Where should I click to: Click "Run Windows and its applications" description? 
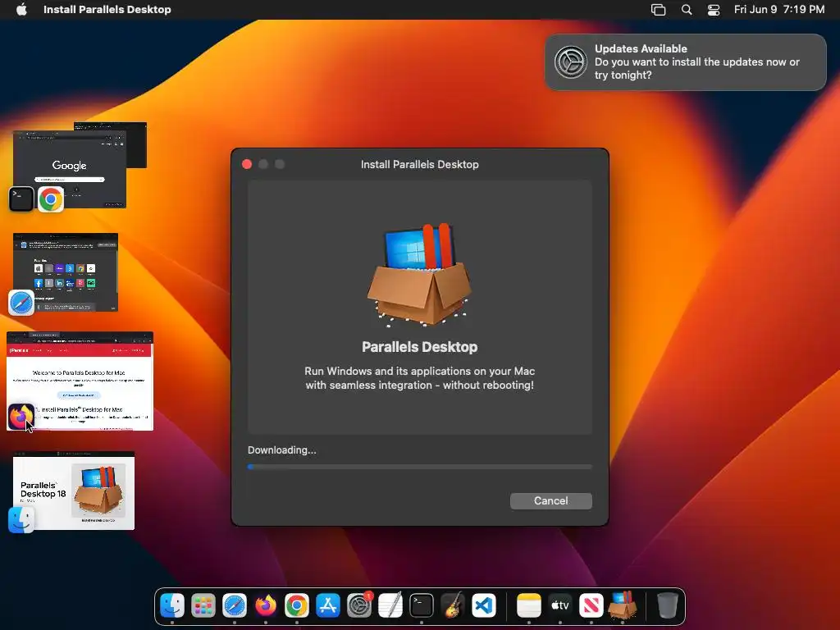pyautogui.click(x=419, y=378)
